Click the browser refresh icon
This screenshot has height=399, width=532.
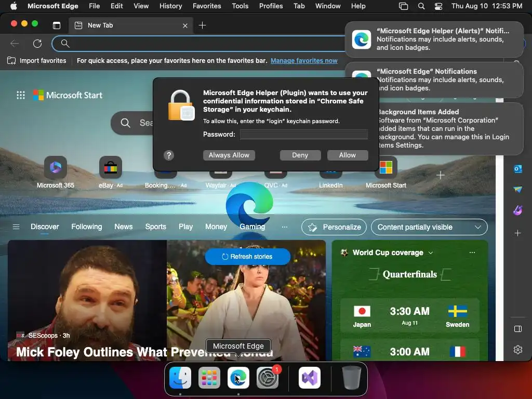(x=37, y=44)
